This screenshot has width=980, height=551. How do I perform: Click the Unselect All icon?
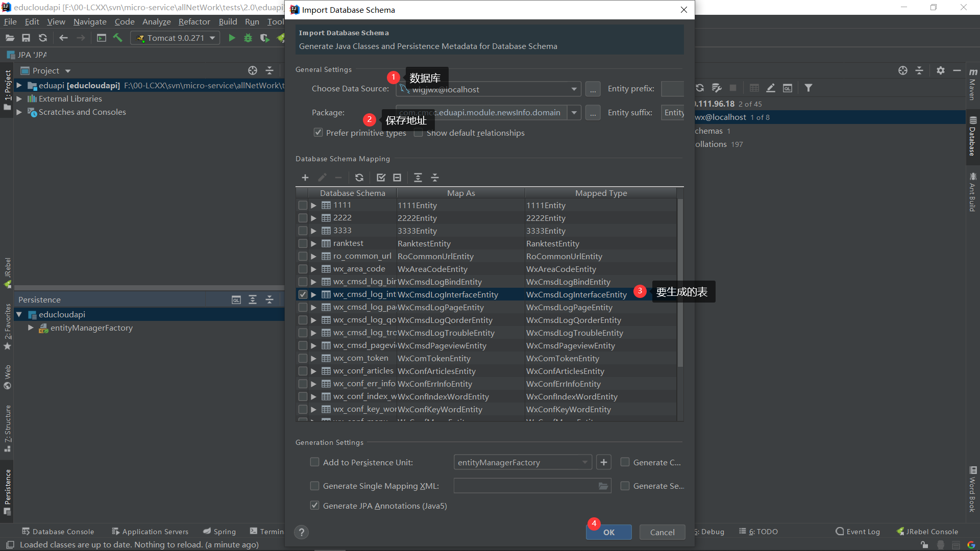[397, 178]
